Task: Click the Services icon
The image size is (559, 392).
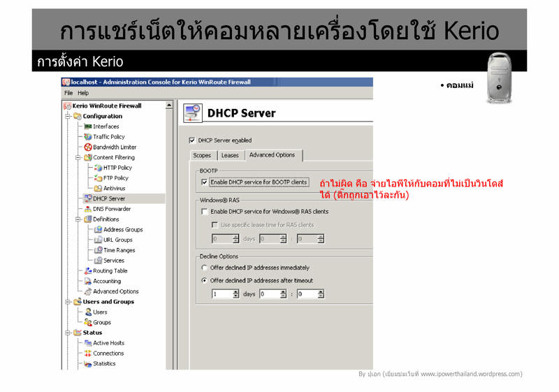Action: (x=98, y=261)
